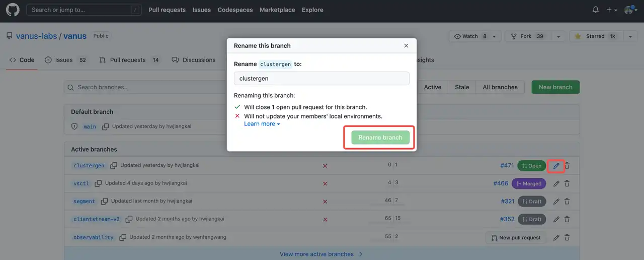Open Marketplace in the top navigation
This screenshot has height=260, width=644.
[x=277, y=10]
